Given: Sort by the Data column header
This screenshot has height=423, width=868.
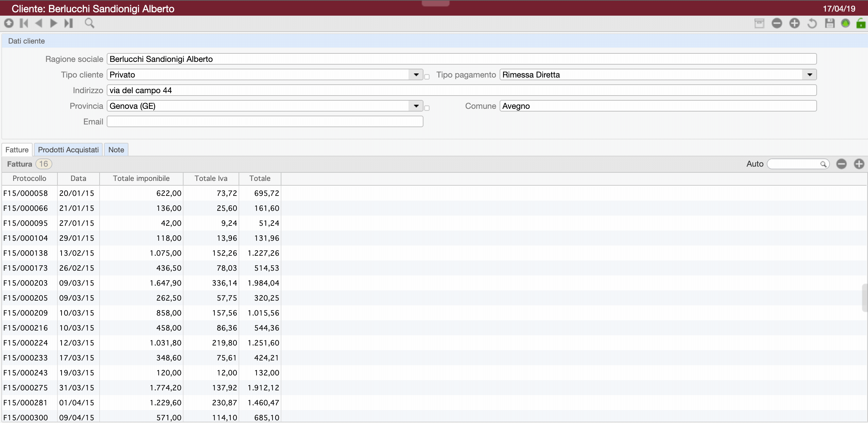Looking at the screenshot, I should point(79,179).
